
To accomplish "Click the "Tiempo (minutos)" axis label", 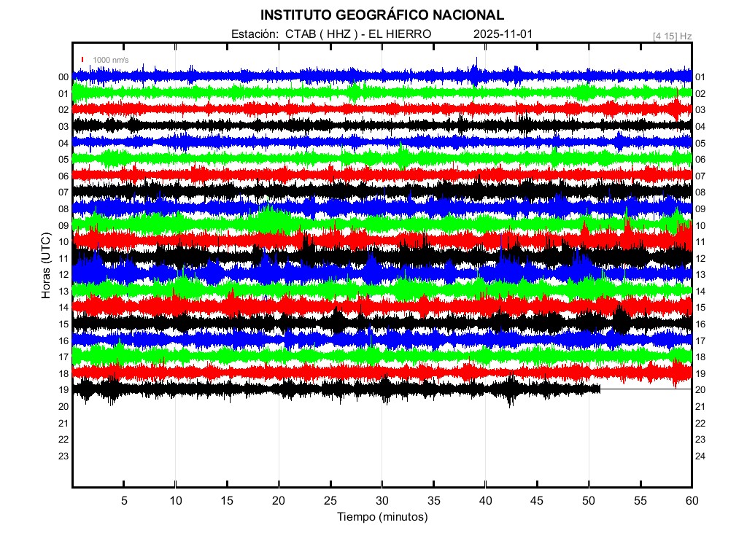I will [x=382, y=517].
